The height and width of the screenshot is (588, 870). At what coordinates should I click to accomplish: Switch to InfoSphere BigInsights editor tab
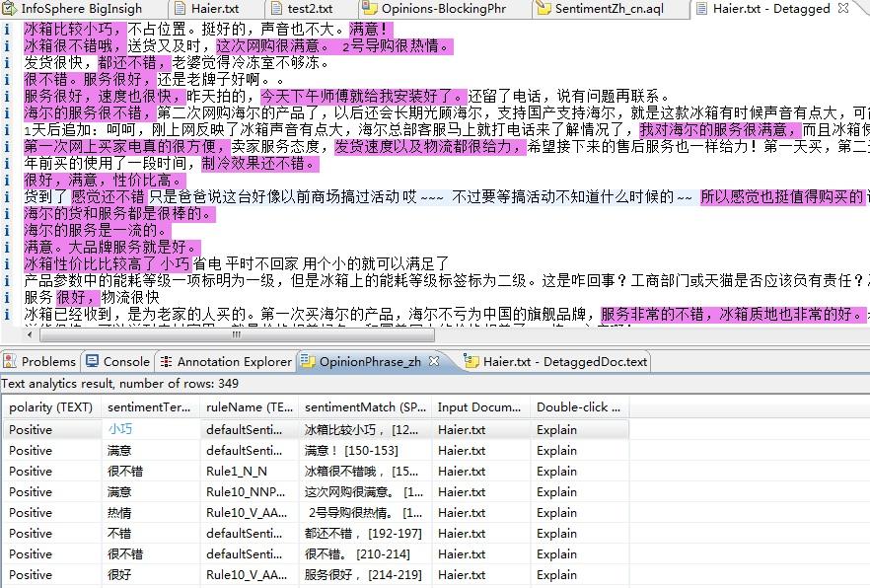tap(73, 8)
